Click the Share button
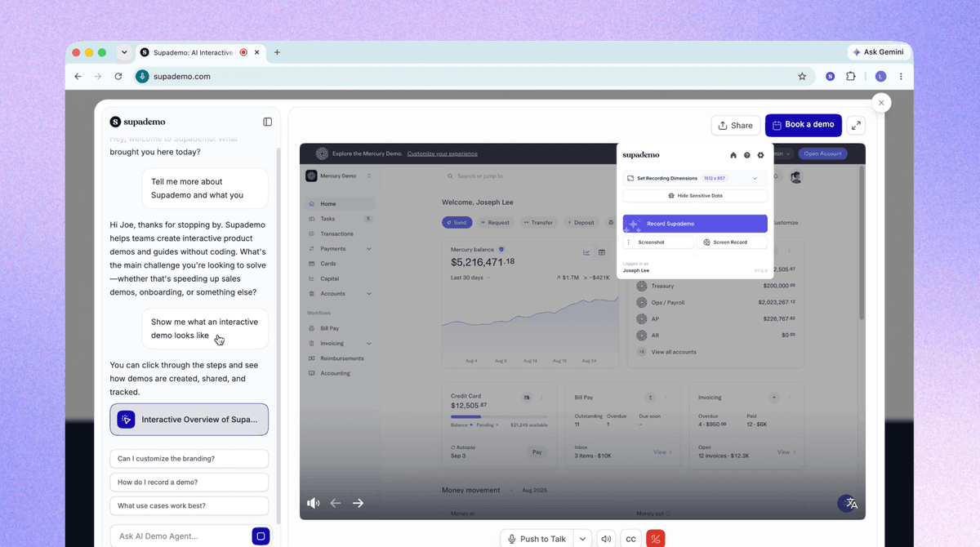 point(735,125)
